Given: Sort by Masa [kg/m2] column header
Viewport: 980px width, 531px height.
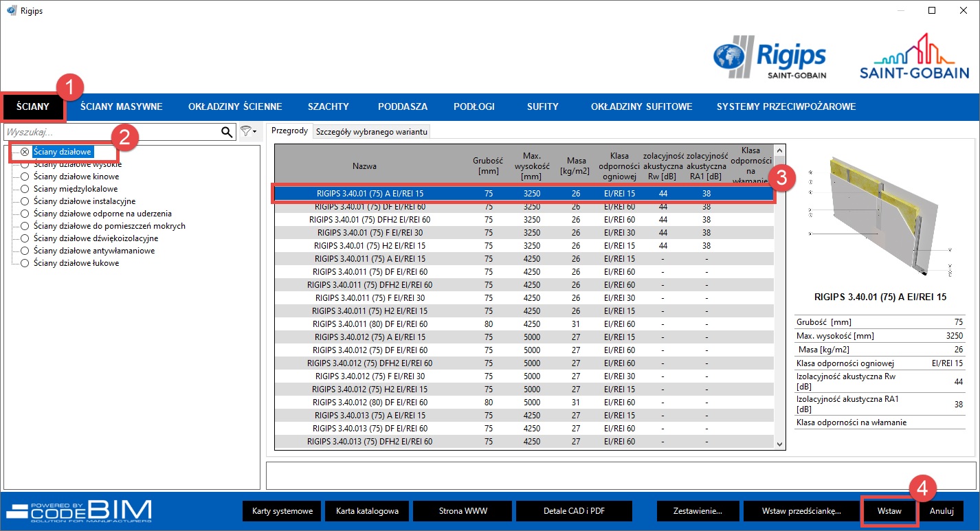Looking at the screenshot, I should point(576,166).
